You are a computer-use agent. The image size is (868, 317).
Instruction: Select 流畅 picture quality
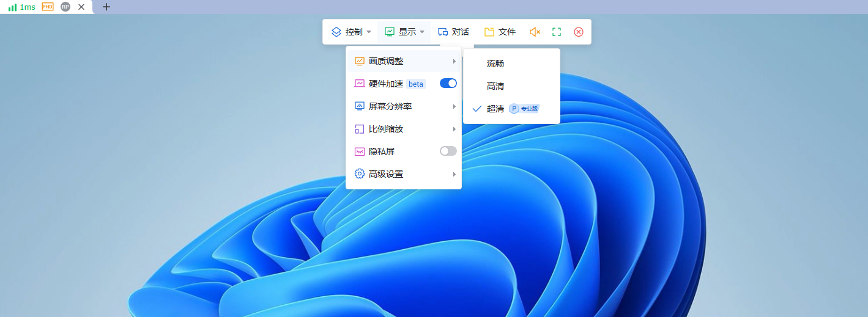tap(511, 64)
